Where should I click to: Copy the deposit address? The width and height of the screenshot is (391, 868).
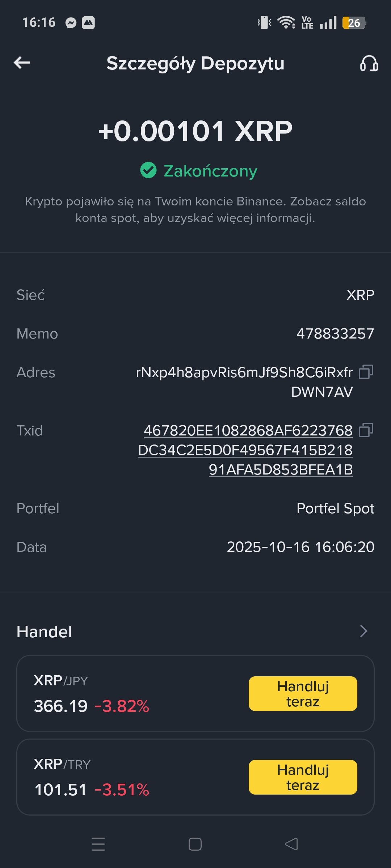tap(366, 372)
